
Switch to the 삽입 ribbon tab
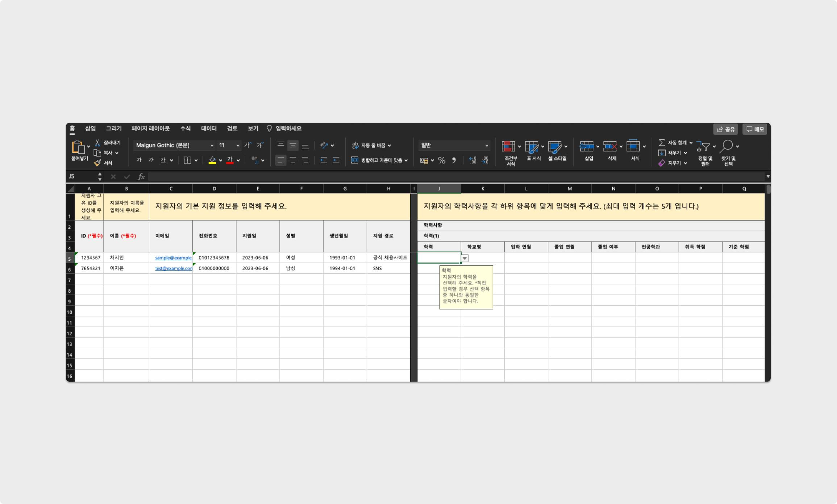pyautogui.click(x=90, y=129)
